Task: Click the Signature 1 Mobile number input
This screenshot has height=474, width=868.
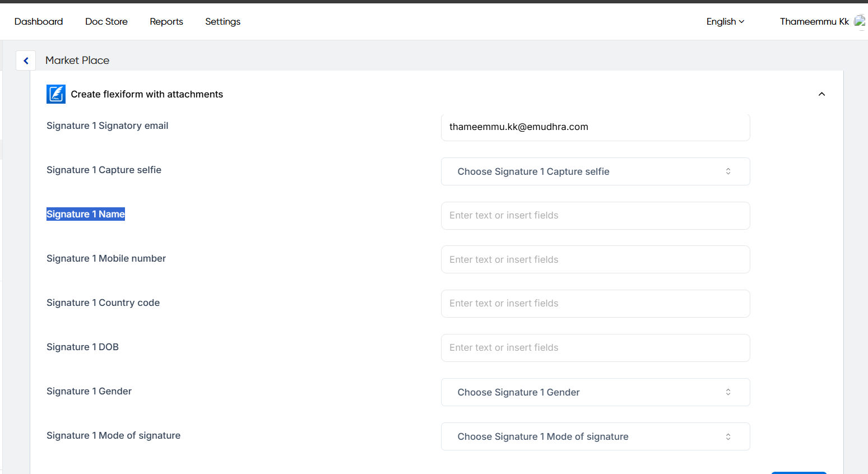Action: (x=595, y=259)
